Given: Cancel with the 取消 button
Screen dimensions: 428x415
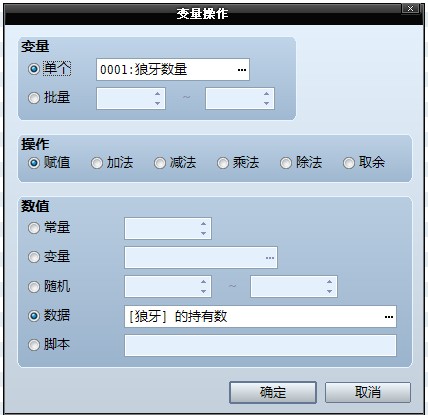Looking at the screenshot, I should click(368, 392).
